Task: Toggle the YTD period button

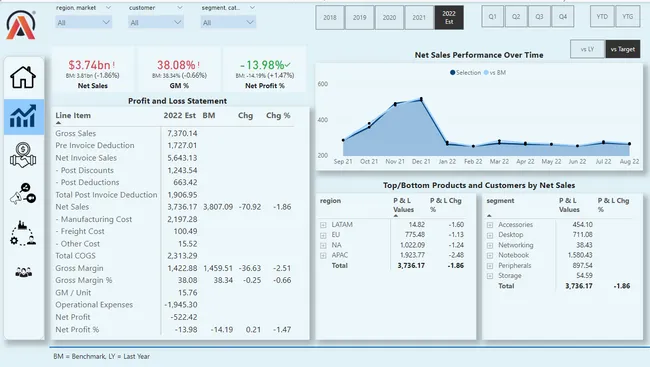Action: [x=602, y=17]
